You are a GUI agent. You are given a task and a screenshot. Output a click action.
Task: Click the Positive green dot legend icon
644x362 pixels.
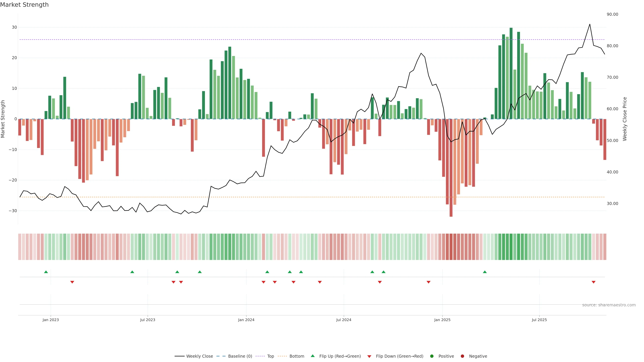(x=432, y=356)
